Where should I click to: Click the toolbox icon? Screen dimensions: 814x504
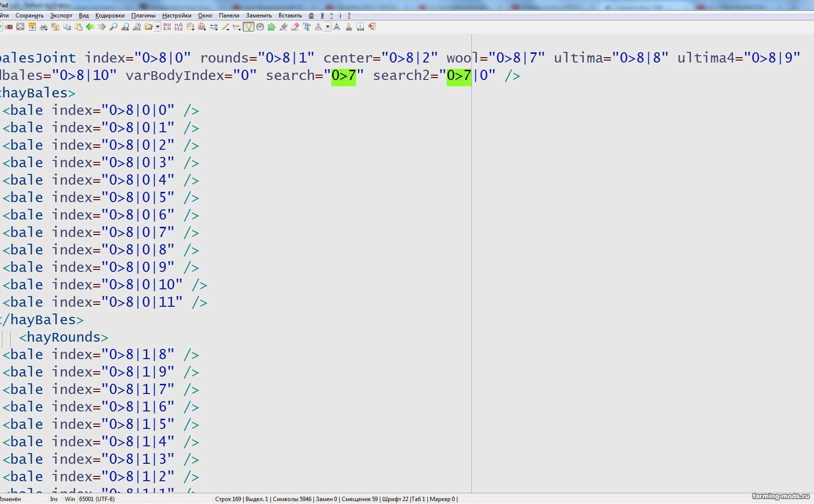[202, 27]
